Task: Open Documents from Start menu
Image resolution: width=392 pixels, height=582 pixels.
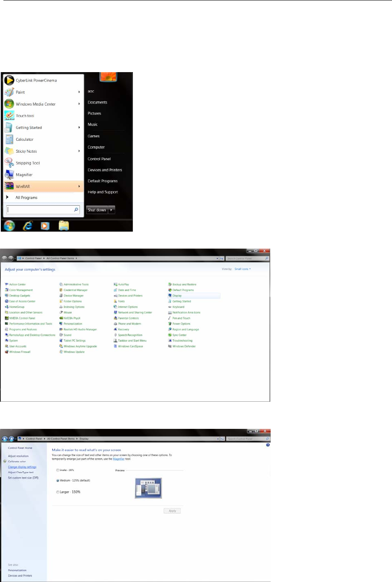Action: pyautogui.click(x=97, y=102)
